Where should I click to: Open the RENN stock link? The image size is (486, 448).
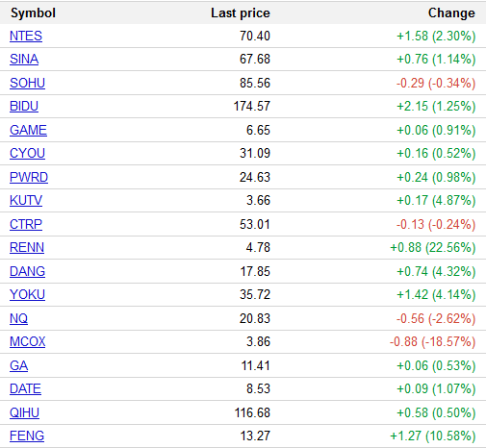click(27, 247)
